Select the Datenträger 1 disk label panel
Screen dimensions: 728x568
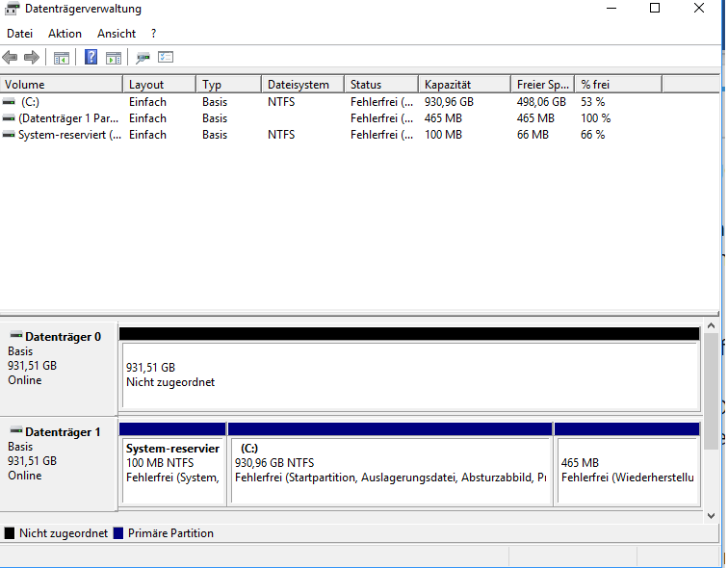pos(58,464)
